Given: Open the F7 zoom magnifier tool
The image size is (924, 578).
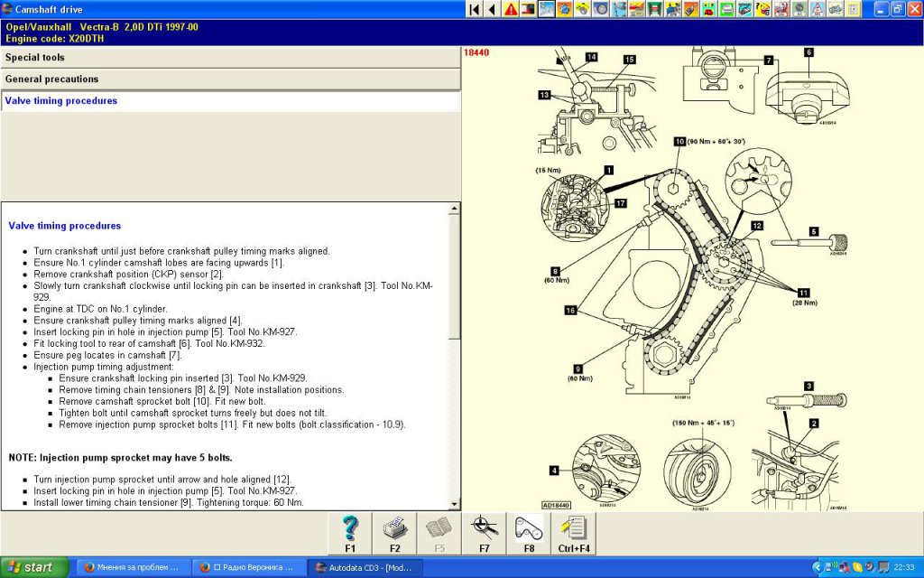Looking at the screenshot, I should click(x=484, y=533).
